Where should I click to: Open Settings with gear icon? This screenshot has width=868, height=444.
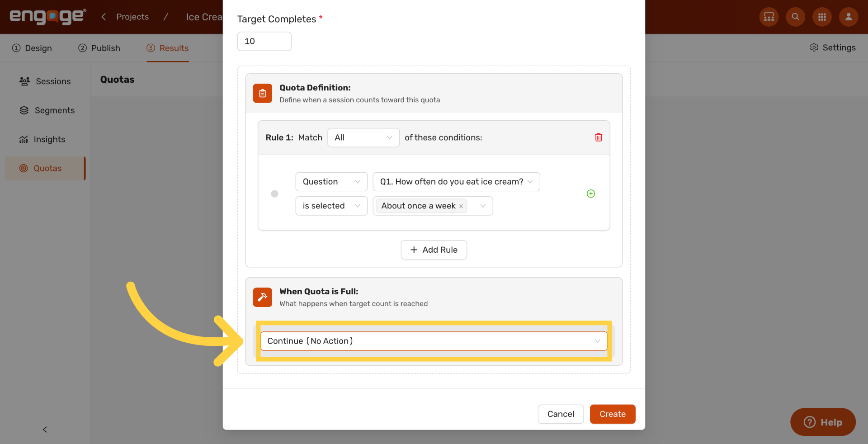coord(832,47)
